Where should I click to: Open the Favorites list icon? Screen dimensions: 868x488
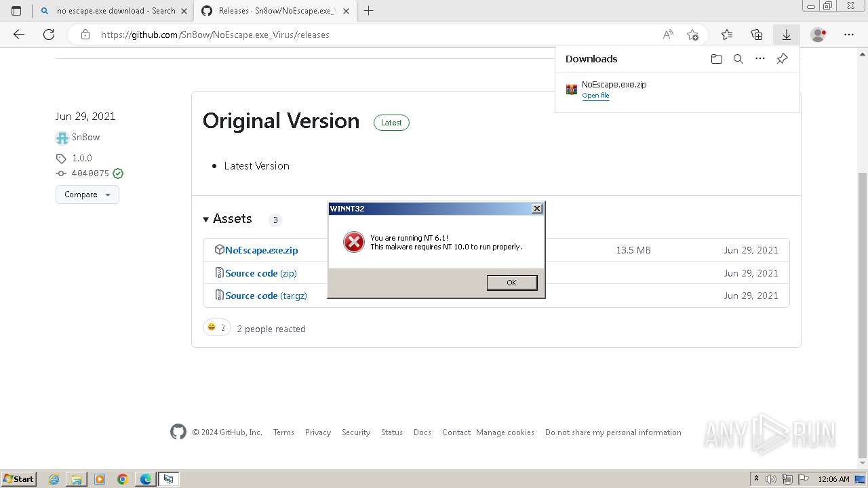point(727,35)
